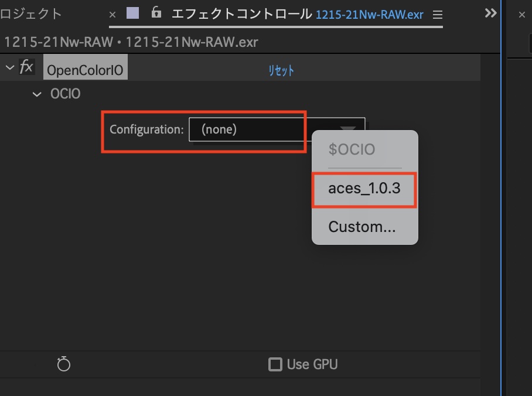The height and width of the screenshot is (396, 532).
Task: Select Custom... in the configuration menu
Action: 362,227
